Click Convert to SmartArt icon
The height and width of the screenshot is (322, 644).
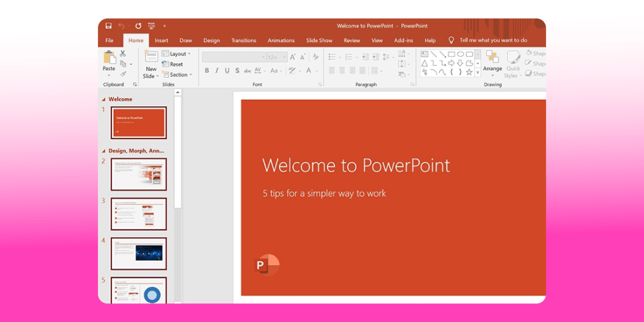(x=402, y=75)
